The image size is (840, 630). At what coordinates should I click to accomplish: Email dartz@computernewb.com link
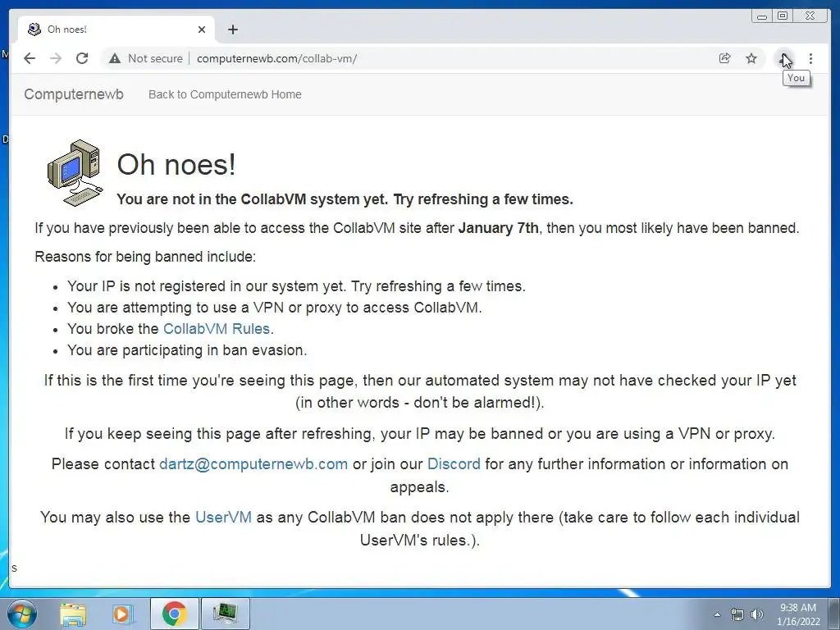point(253,464)
